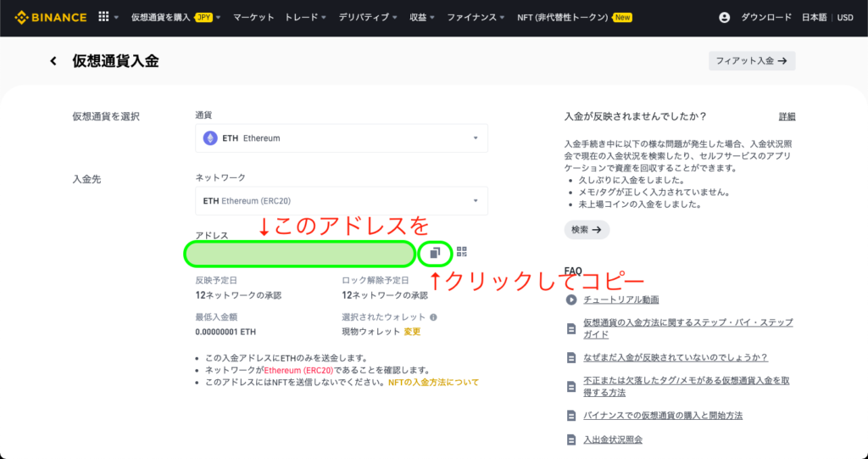Open なぜまだ入金が反映されていないのでしょうか link
868x459 pixels.
click(676, 358)
